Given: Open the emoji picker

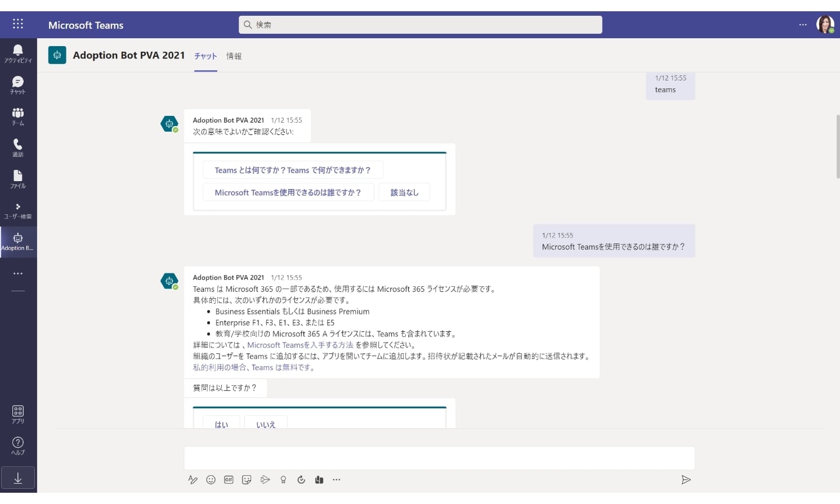Looking at the screenshot, I should click(x=211, y=480).
